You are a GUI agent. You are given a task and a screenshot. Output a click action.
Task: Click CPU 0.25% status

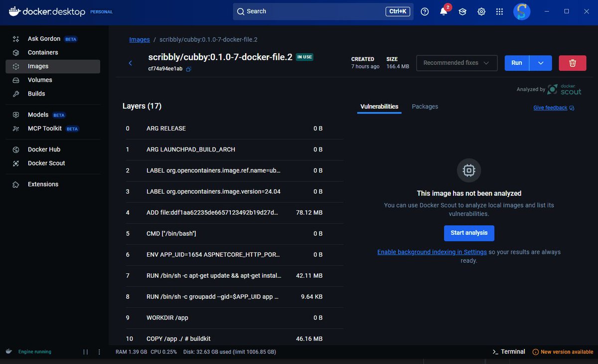(x=163, y=352)
